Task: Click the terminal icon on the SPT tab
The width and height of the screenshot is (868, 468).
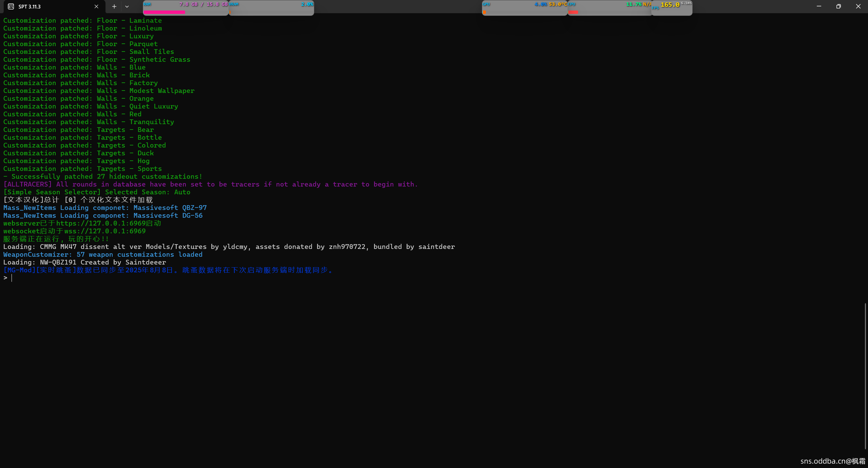Action: [11, 6]
